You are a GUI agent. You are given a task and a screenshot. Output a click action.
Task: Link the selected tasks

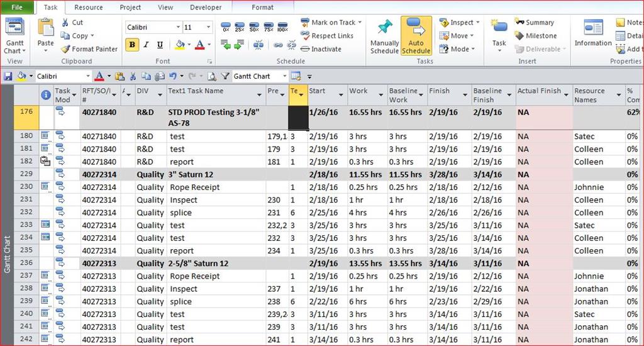coord(278,45)
